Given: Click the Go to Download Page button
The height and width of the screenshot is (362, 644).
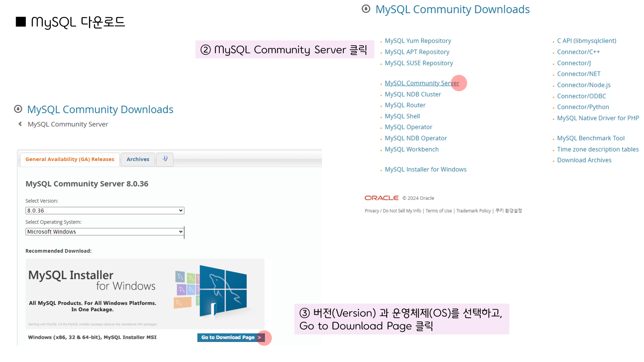Looking at the screenshot, I should pos(231,337).
